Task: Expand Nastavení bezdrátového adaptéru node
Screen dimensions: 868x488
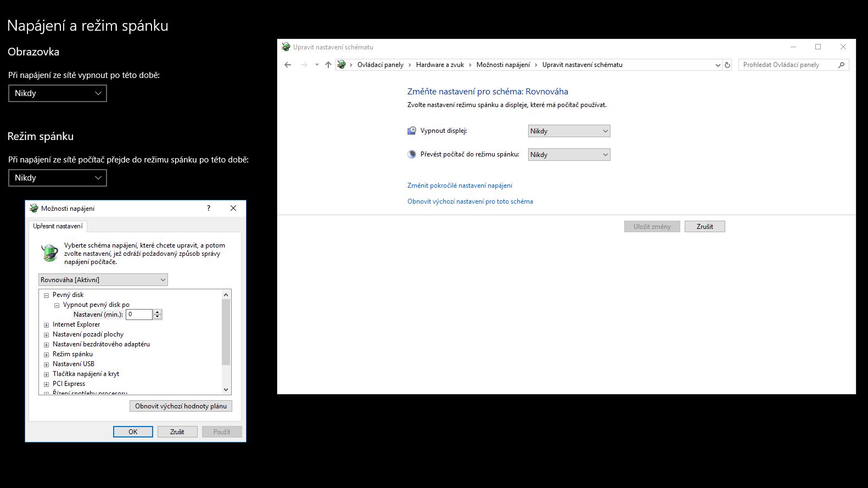Action: pos(47,345)
